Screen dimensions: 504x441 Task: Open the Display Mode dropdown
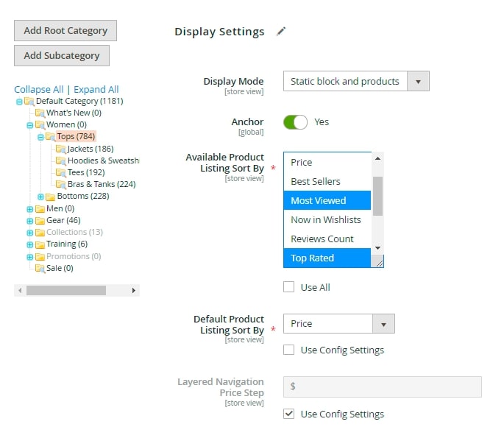356,82
